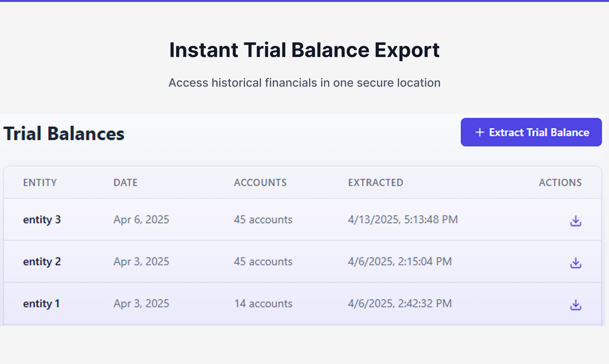Select the entity 2 row name

point(42,262)
